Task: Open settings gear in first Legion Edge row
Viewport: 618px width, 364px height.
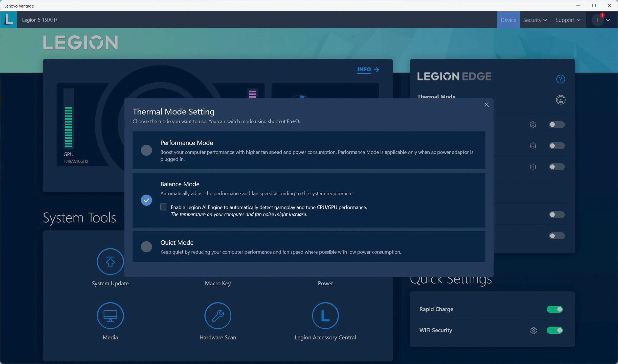Action: tap(533, 125)
